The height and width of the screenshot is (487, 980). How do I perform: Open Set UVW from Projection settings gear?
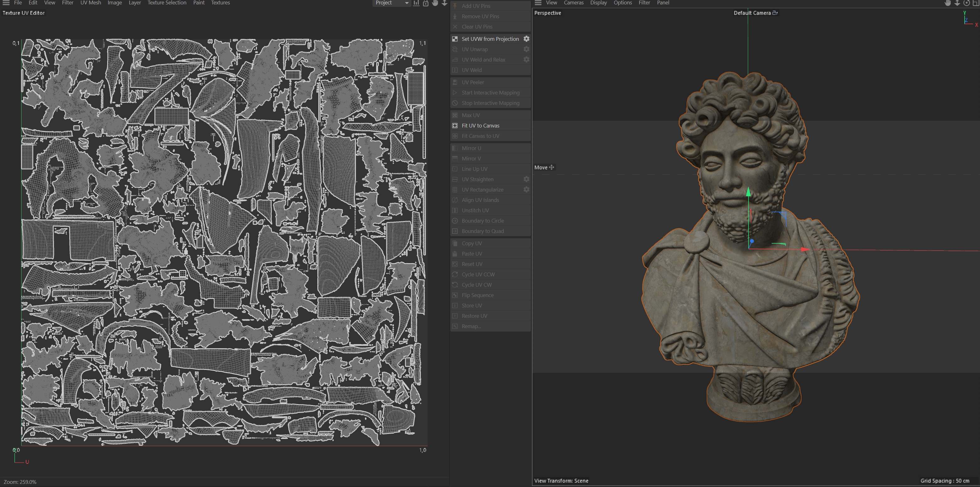coord(526,39)
